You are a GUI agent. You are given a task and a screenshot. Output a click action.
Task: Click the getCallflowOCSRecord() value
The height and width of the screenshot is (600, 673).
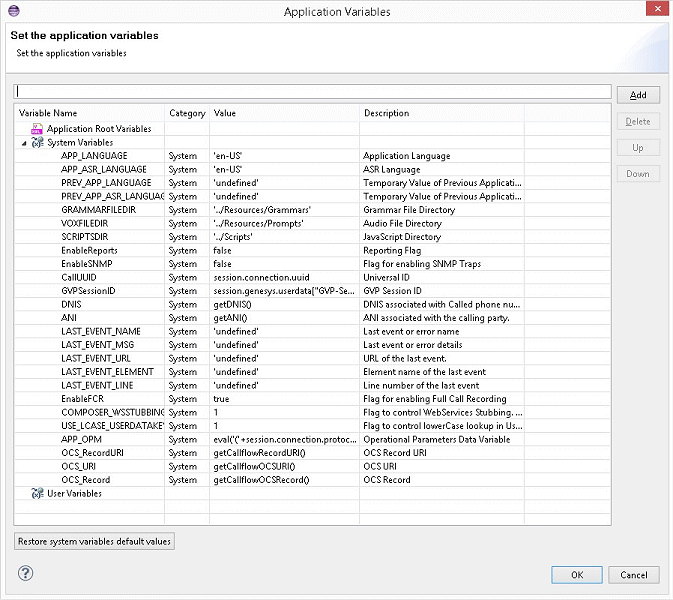[261, 480]
